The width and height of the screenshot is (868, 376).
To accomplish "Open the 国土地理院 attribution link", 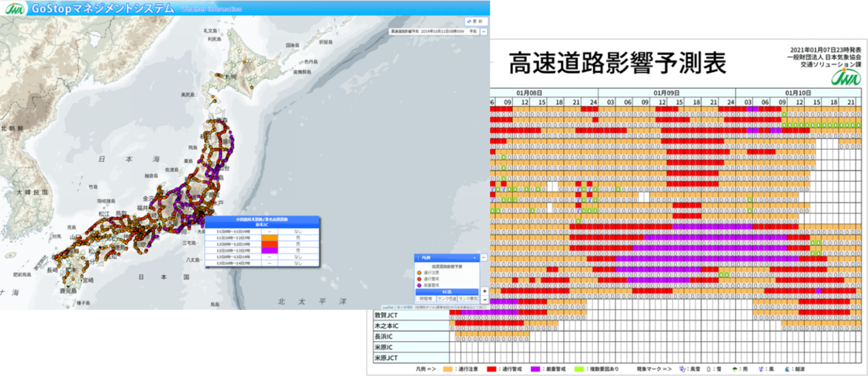I will point(405,308).
